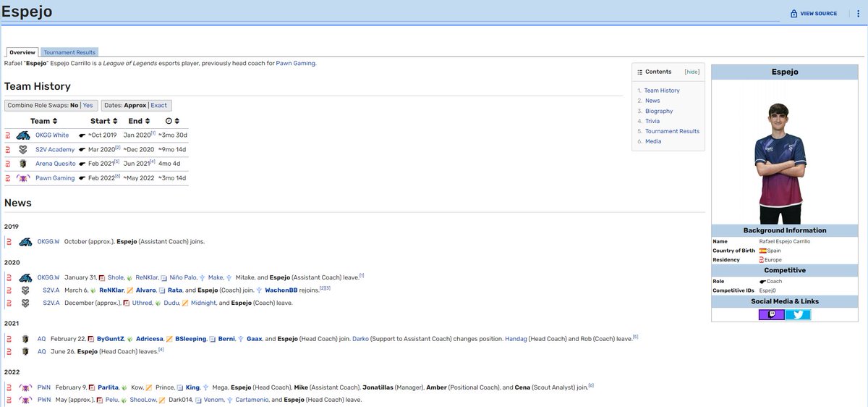
Task: Open the S2V Academy team link
Action: click(x=56, y=149)
